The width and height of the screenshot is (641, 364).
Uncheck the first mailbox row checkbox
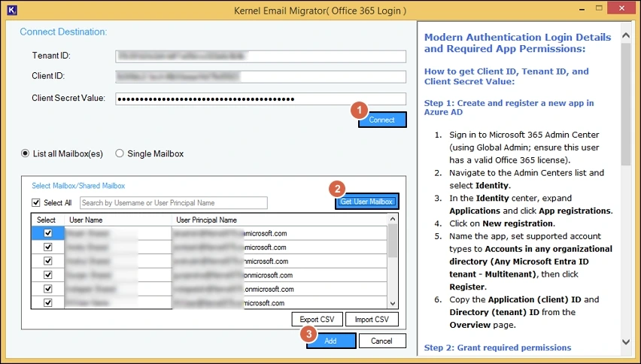coord(48,233)
